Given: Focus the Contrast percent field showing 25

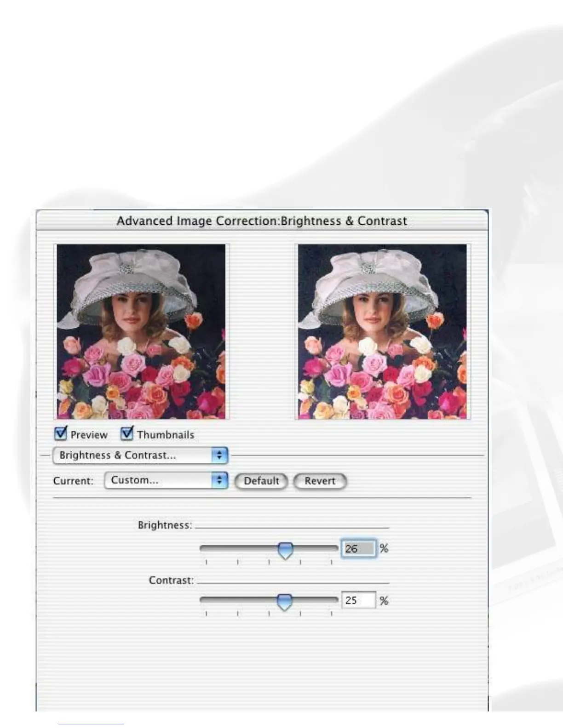Looking at the screenshot, I should [x=359, y=600].
